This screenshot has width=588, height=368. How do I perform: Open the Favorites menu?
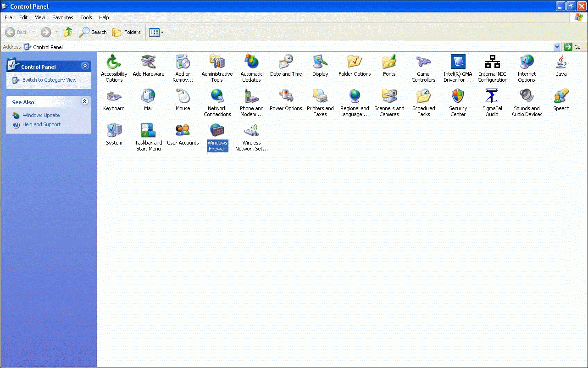(x=63, y=17)
